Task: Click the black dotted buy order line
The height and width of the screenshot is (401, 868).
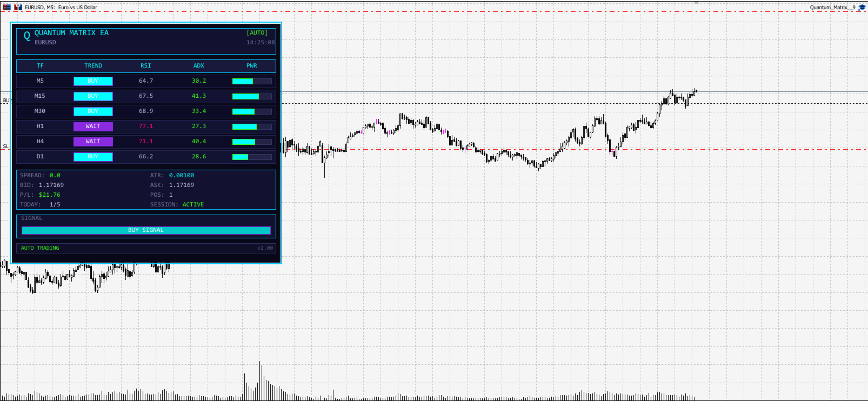Action: point(574,103)
